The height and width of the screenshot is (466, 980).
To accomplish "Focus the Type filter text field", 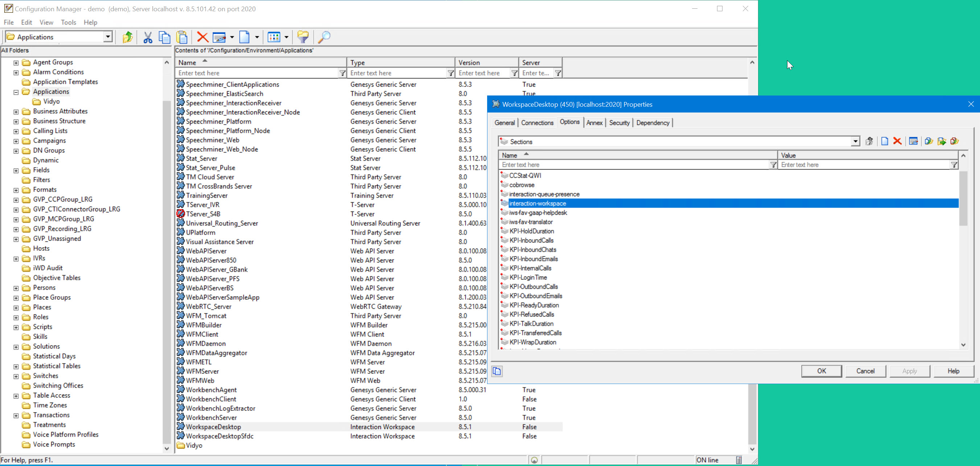I will pos(398,73).
